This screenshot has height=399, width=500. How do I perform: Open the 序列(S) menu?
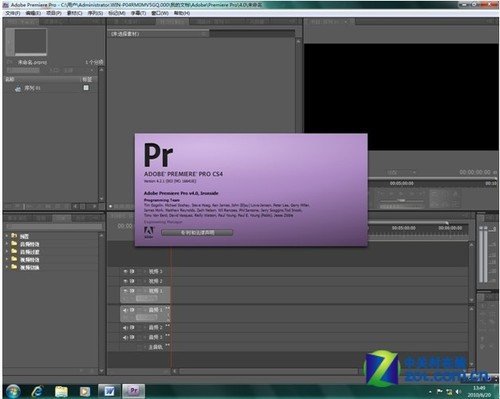coord(95,13)
